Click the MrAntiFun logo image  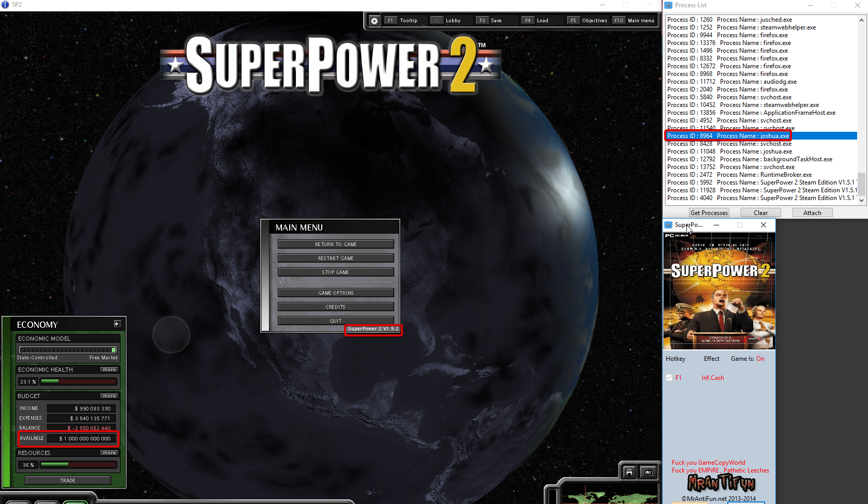tap(721, 483)
